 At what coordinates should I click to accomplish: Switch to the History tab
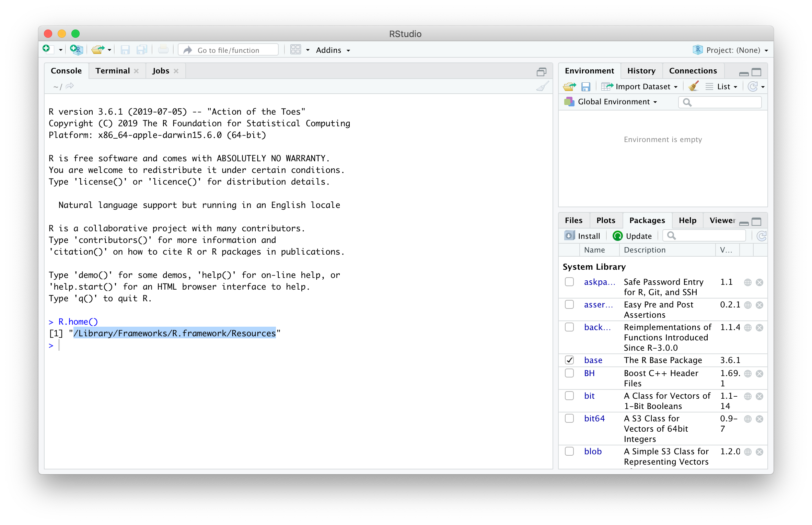click(x=641, y=71)
